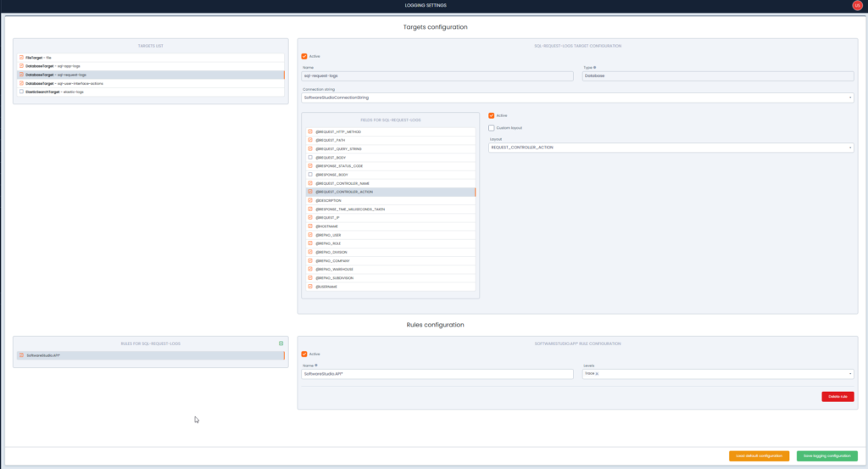Enable the Custom layout checkbox
The height and width of the screenshot is (469, 868).
click(x=492, y=128)
